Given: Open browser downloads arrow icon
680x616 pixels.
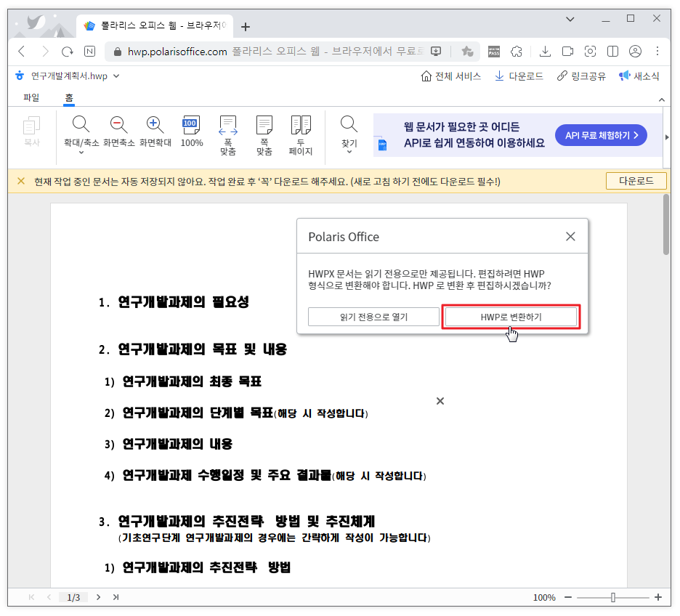Looking at the screenshot, I should 545,52.
